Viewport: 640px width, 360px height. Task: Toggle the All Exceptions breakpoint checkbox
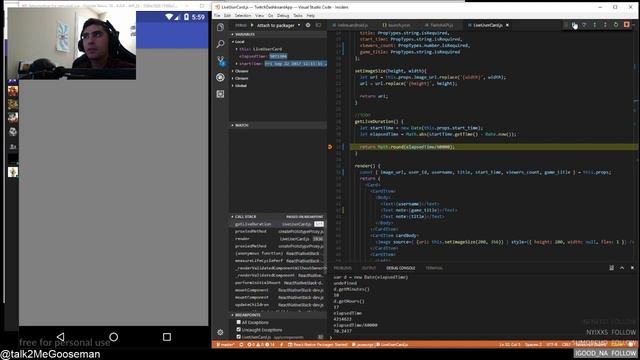click(239, 322)
